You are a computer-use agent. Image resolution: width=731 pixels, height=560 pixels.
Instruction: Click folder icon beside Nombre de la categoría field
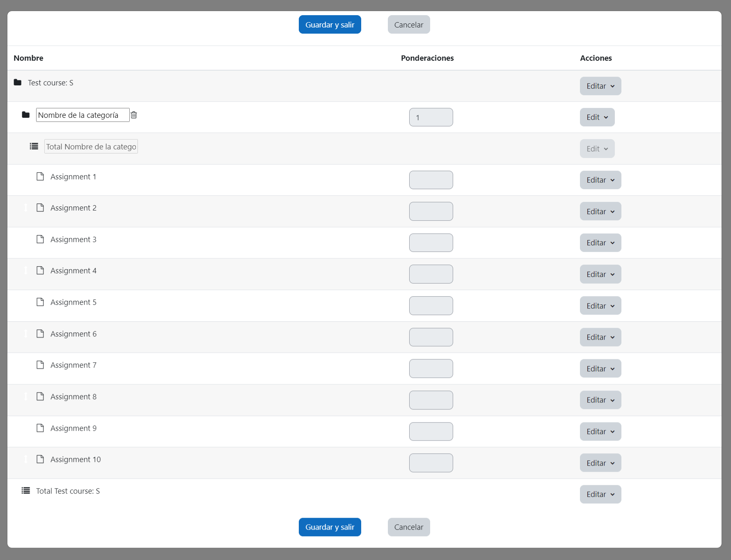click(x=26, y=115)
